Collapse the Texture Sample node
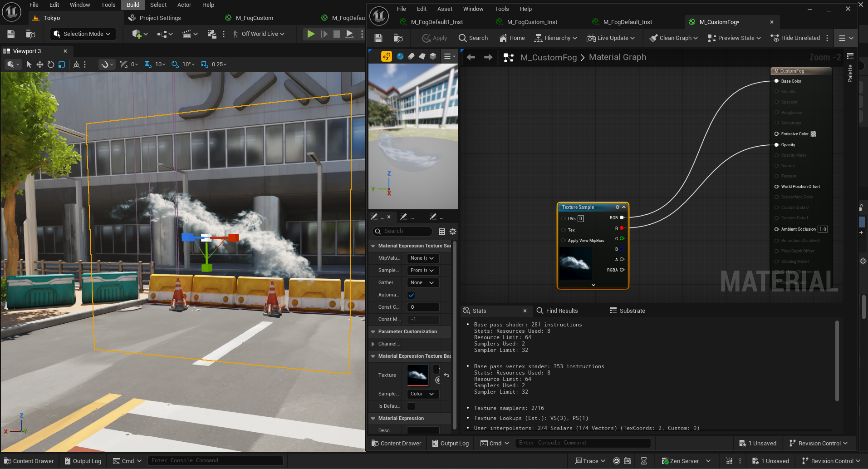868x469 pixels. [x=624, y=207]
